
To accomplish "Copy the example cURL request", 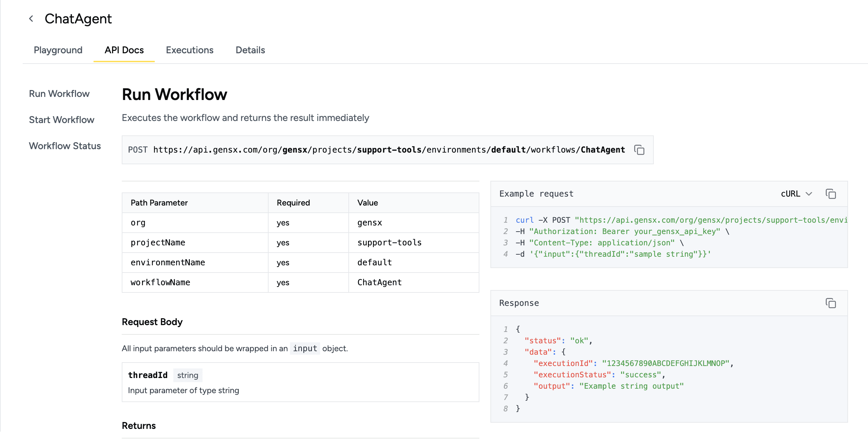I will [831, 194].
